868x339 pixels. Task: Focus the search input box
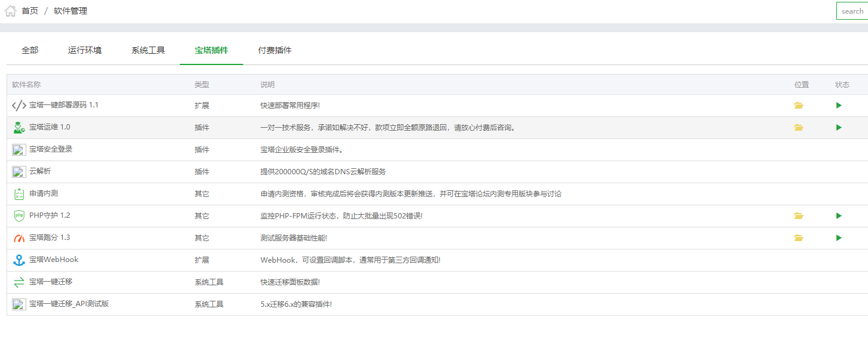(852, 11)
